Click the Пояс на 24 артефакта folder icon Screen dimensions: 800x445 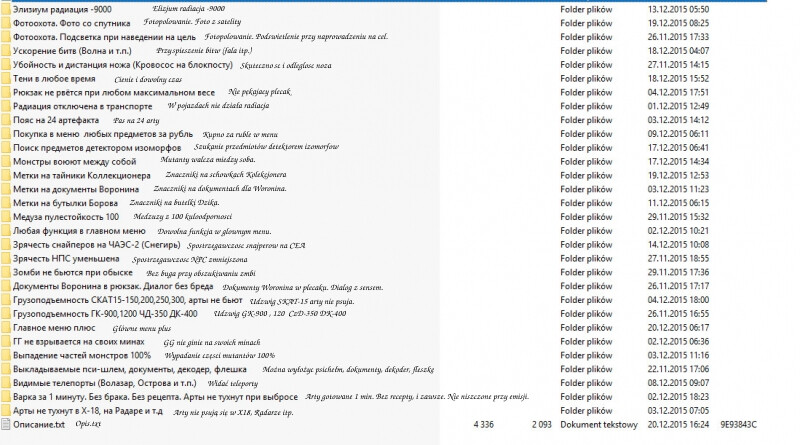6,119
